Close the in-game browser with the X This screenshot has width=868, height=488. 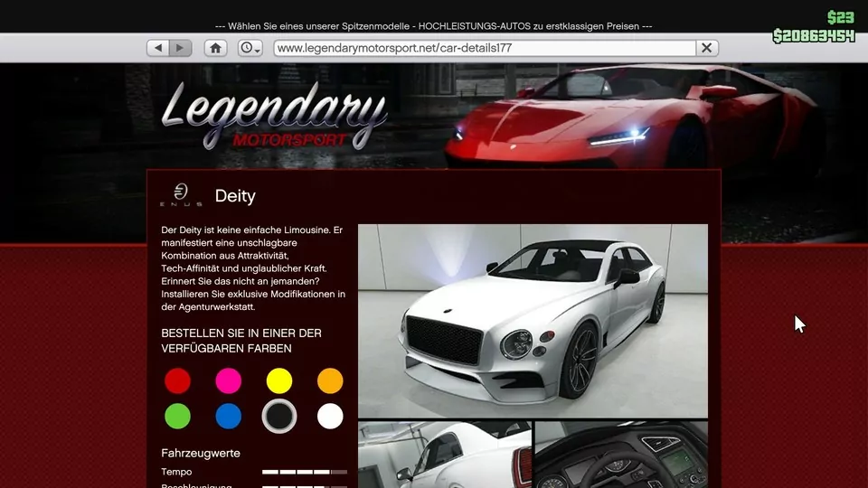click(x=707, y=48)
